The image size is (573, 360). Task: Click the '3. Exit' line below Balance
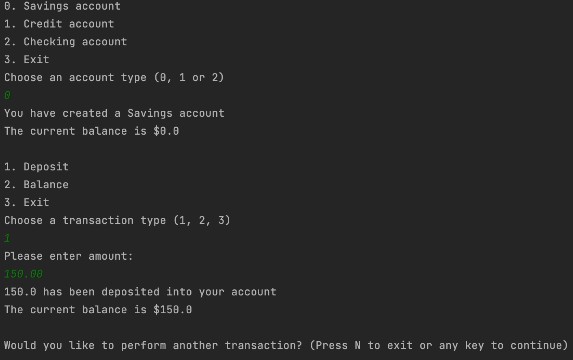(x=27, y=202)
